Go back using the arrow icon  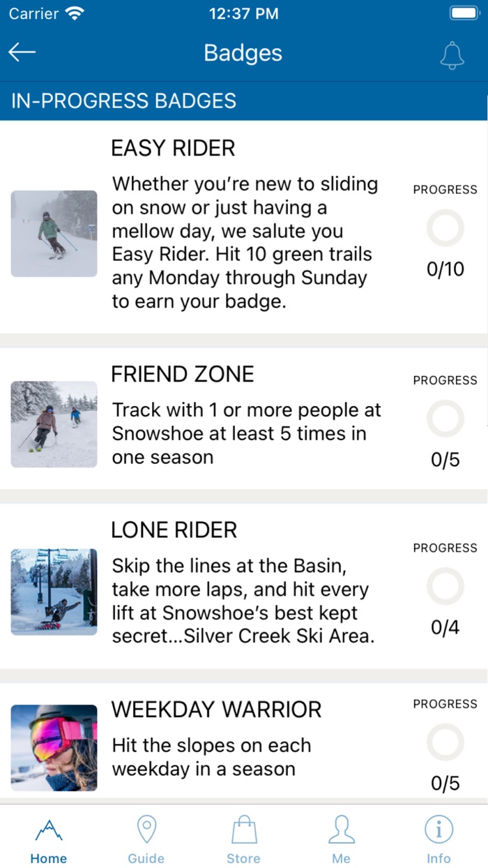(22, 52)
